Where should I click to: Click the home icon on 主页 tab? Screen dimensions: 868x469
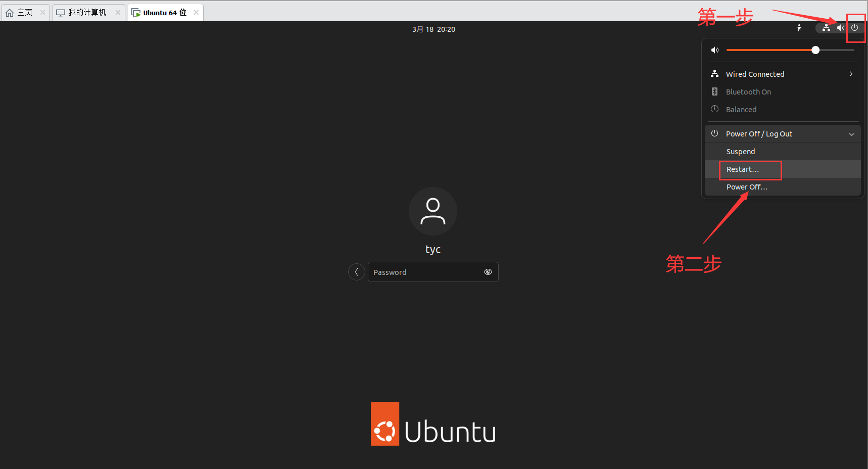click(x=10, y=13)
